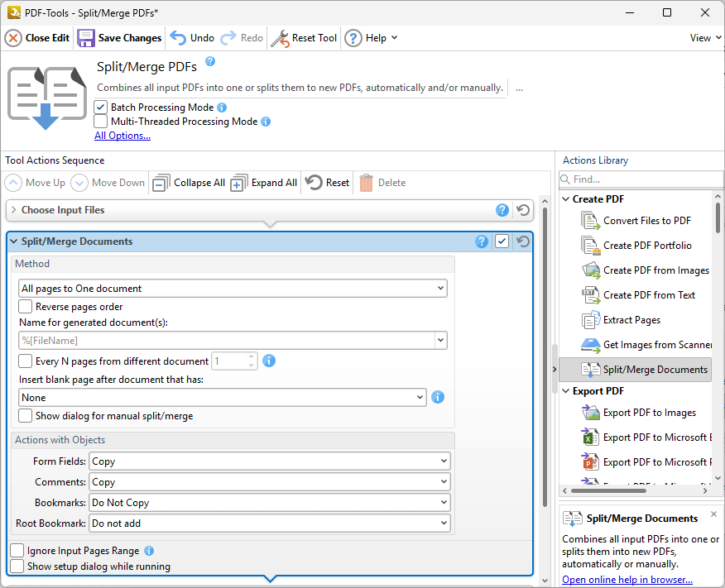Select Create PDF from Images action

646,270
